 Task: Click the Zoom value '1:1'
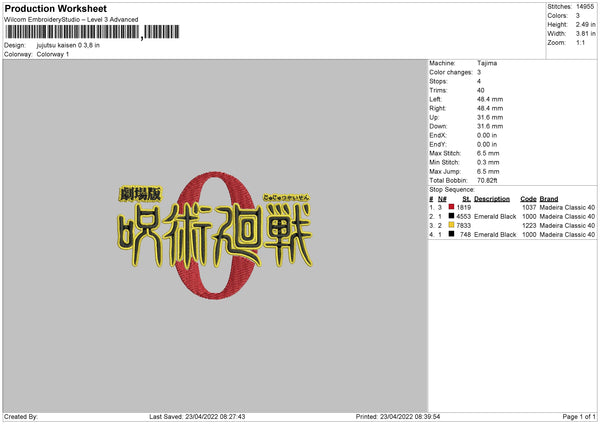(x=580, y=42)
